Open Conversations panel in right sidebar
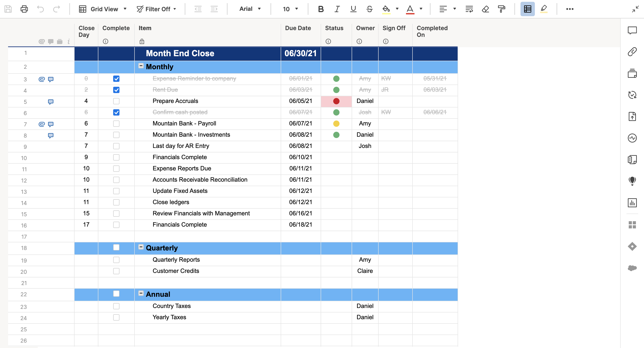The height and width of the screenshot is (348, 644). click(632, 30)
